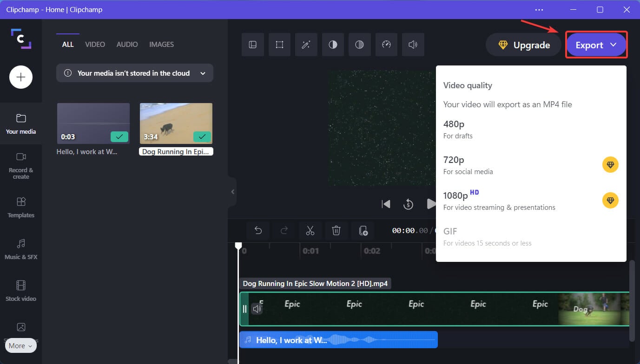Undo the last edit
Viewport: 640px width, 364px height.
[x=258, y=231]
